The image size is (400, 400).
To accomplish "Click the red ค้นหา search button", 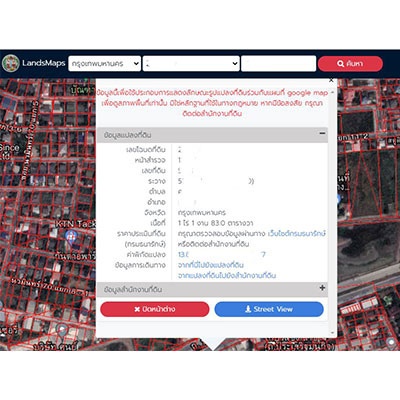I will 350,63.
